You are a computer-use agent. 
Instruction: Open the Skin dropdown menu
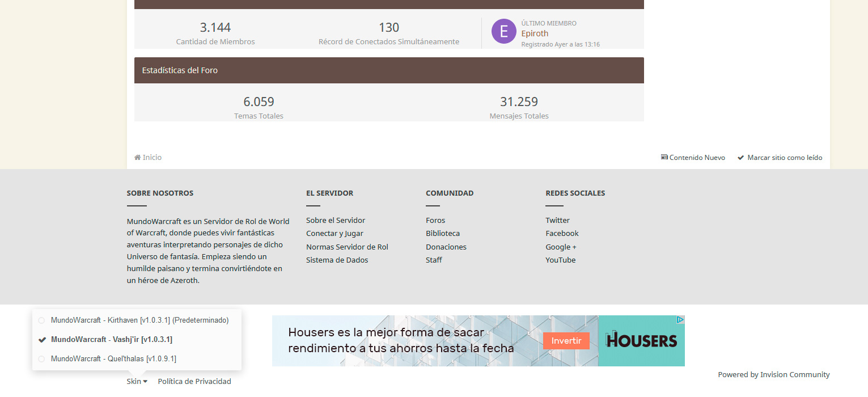(137, 382)
